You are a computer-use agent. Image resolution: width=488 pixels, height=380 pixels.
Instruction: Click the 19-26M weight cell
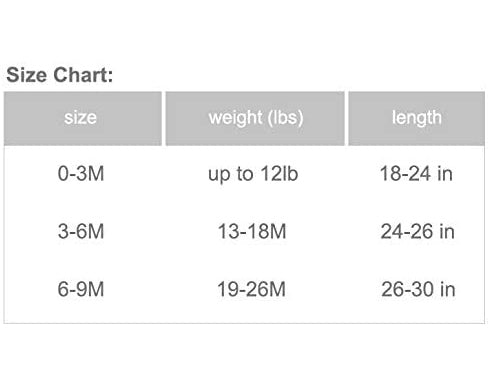252,289
